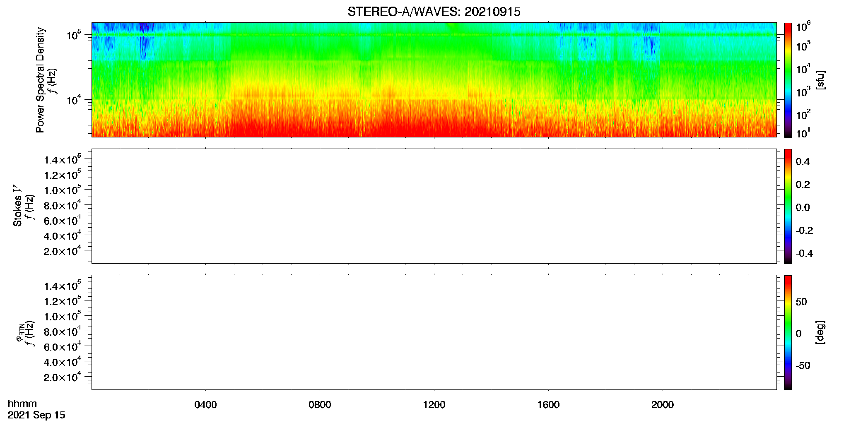Click the STEREO-A/WAVES: 20210915 plot title

[x=434, y=12]
